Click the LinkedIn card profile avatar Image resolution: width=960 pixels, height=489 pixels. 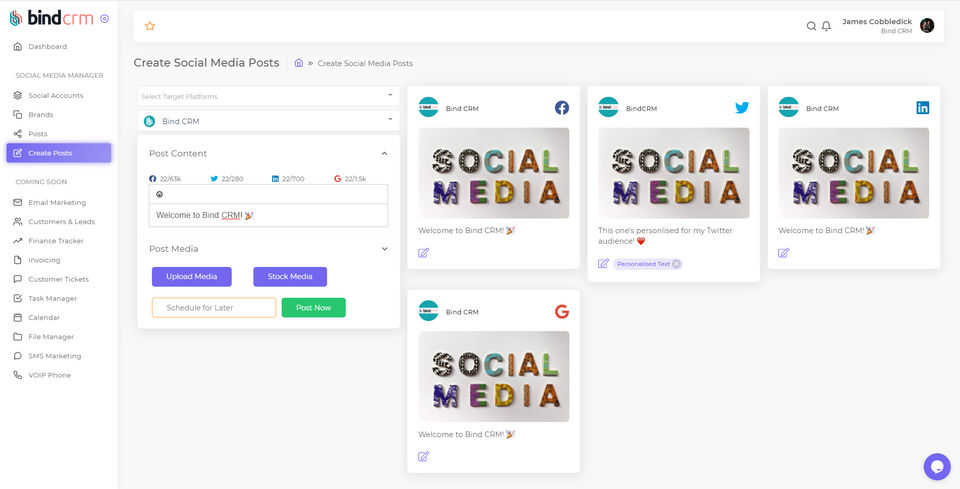[789, 107]
